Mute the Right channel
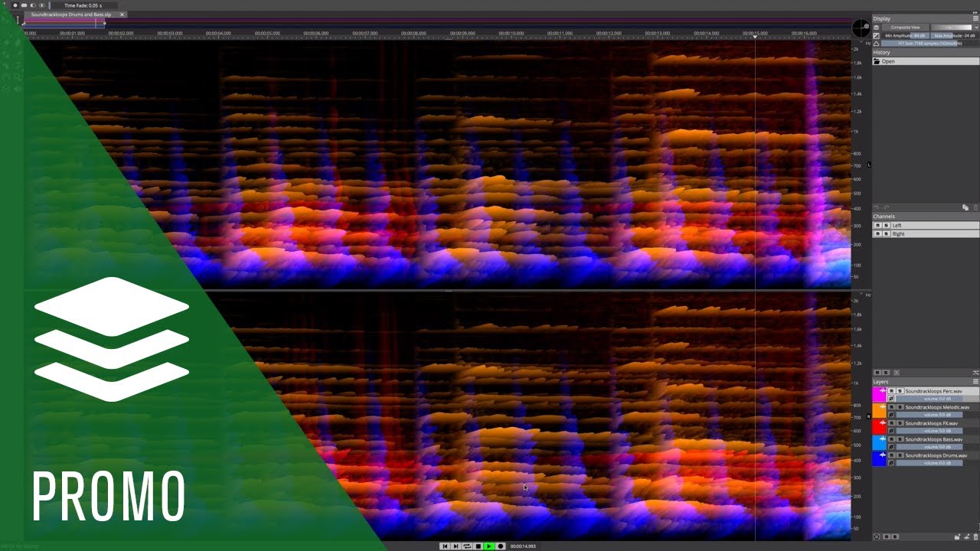Image resolution: width=980 pixels, height=551 pixels. (878, 233)
